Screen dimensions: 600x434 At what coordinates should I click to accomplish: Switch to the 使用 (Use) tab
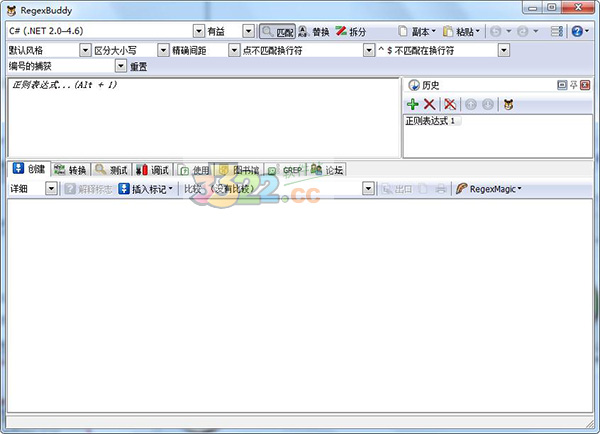click(x=195, y=170)
